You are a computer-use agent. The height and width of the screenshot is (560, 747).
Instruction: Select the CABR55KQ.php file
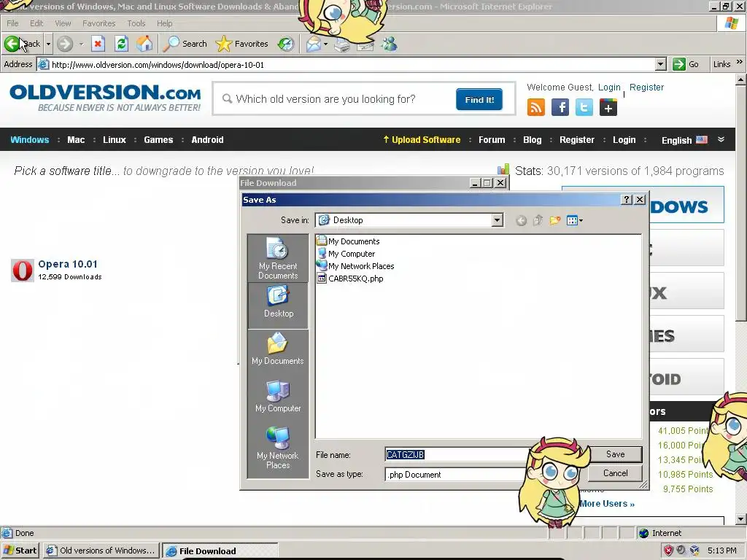(x=350, y=279)
